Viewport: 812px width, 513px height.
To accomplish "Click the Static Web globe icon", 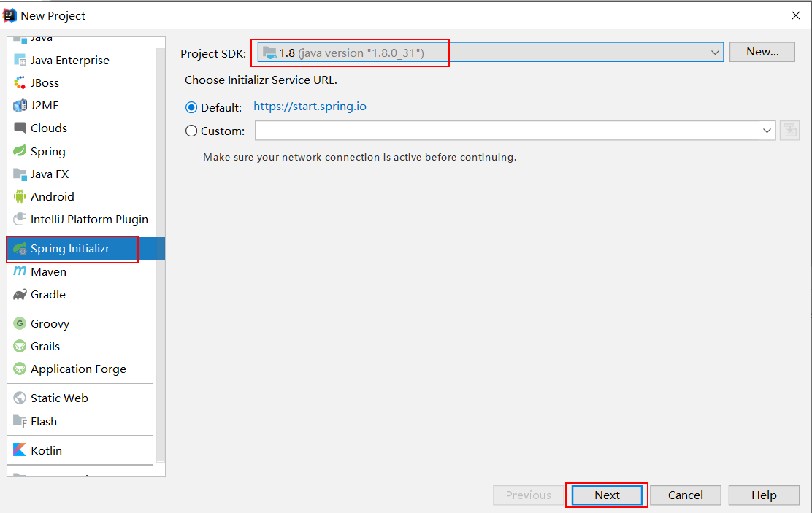I will click(x=20, y=398).
